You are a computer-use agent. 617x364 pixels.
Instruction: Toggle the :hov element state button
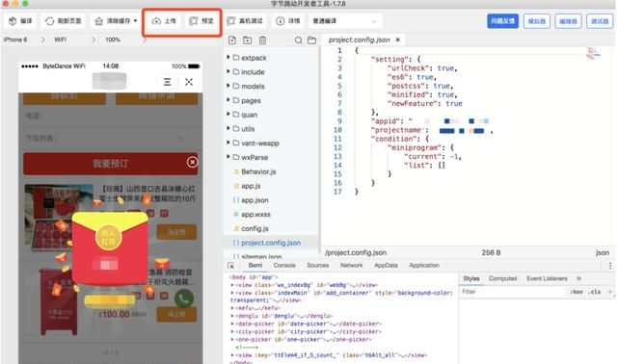coord(577,292)
